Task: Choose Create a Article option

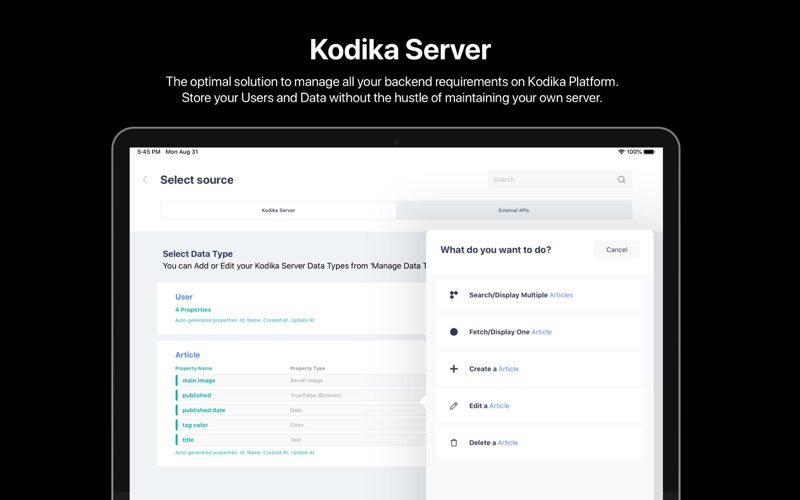Action: point(539,368)
